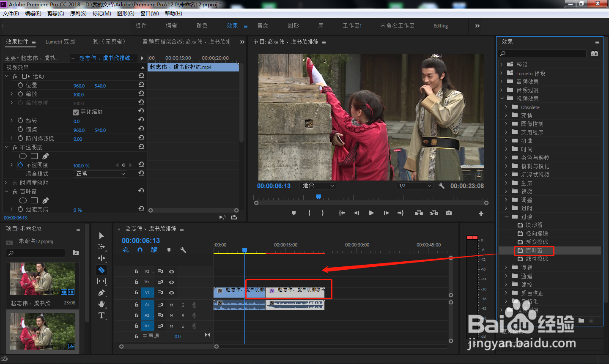The height and width of the screenshot is (364, 609).
Task: Export frame with camera icon
Action: pos(448,213)
